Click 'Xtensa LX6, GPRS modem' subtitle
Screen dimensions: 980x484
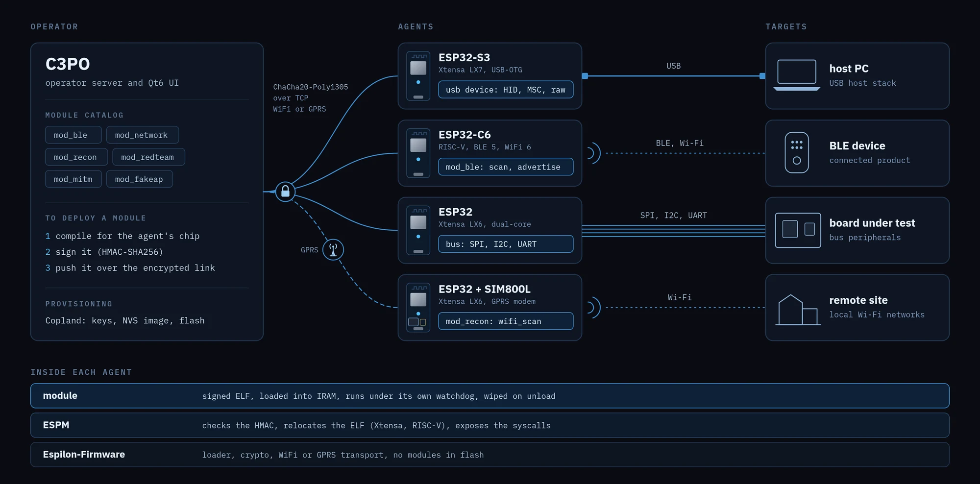(x=487, y=301)
